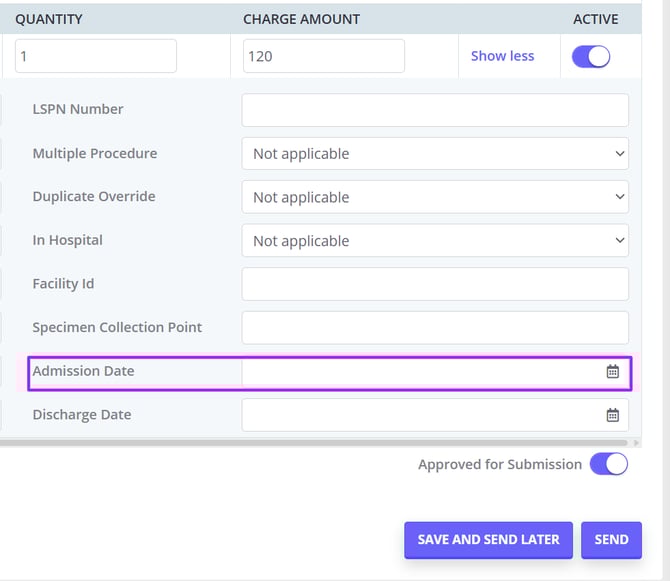Open the Discharge Date calendar picker
This screenshot has height=581, width=670.
tap(613, 415)
